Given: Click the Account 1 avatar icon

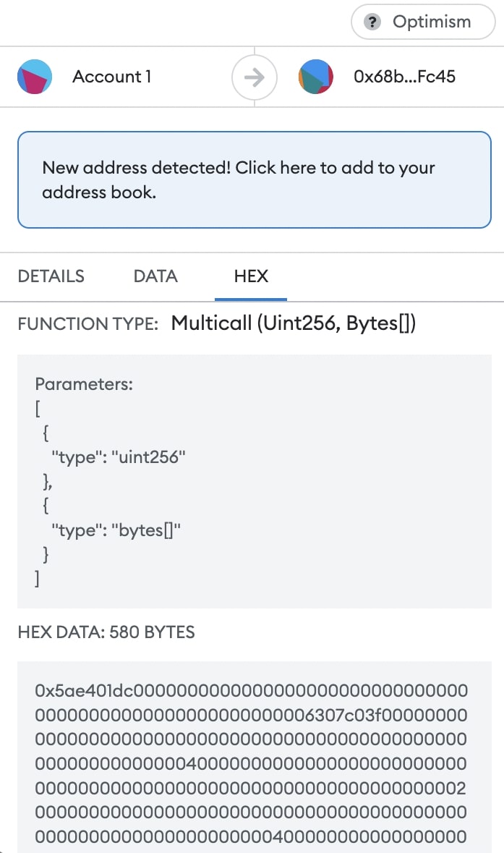Looking at the screenshot, I should pos(35,77).
